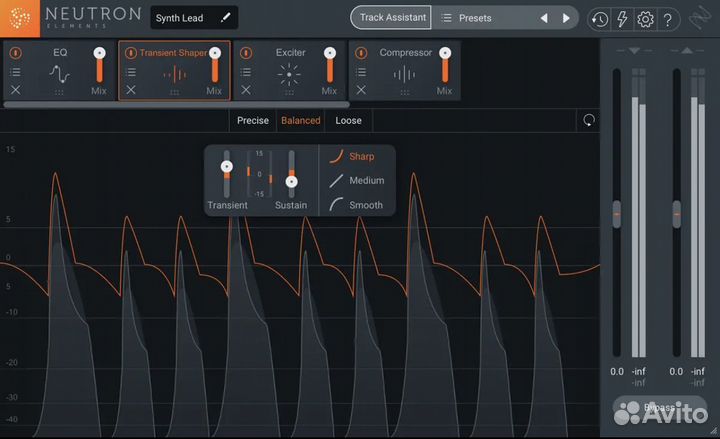
Task: Go to the previous preset arrow
Action: click(544, 18)
